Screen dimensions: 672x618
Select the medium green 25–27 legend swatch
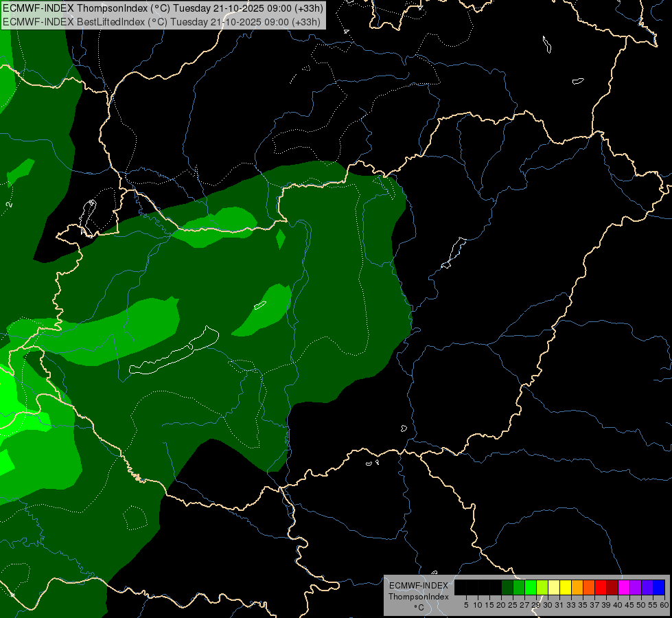tap(519, 587)
